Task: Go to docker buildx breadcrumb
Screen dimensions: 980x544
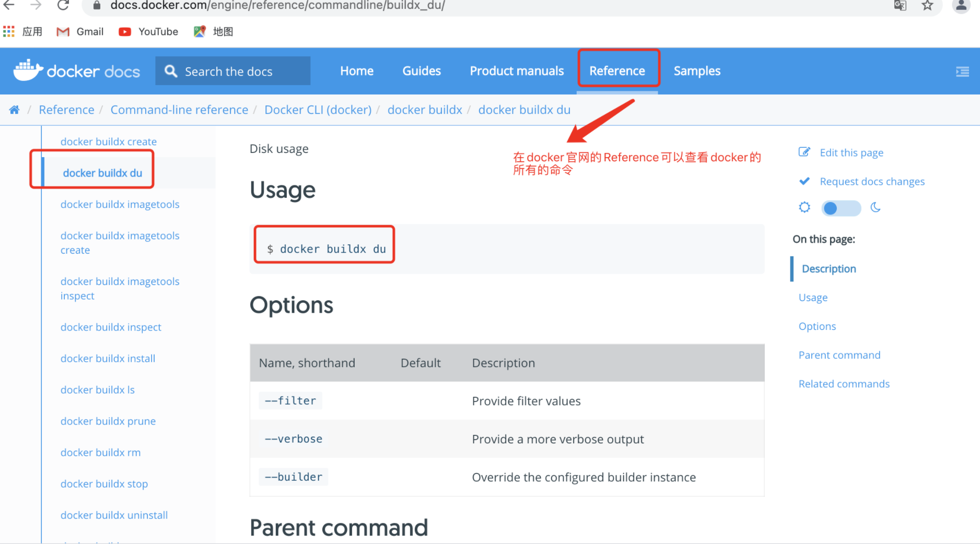Action: coord(425,110)
